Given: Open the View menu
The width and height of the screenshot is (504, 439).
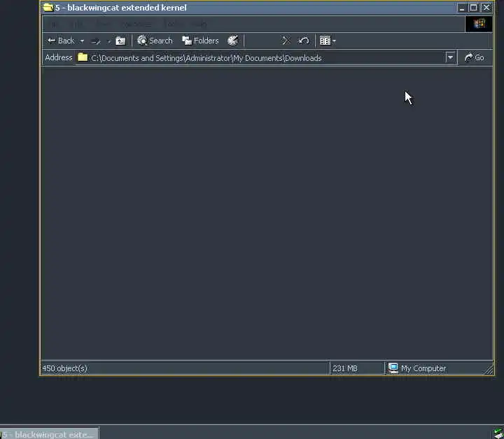Looking at the screenshot, I should pyautogui.click(x=103, y=24).
